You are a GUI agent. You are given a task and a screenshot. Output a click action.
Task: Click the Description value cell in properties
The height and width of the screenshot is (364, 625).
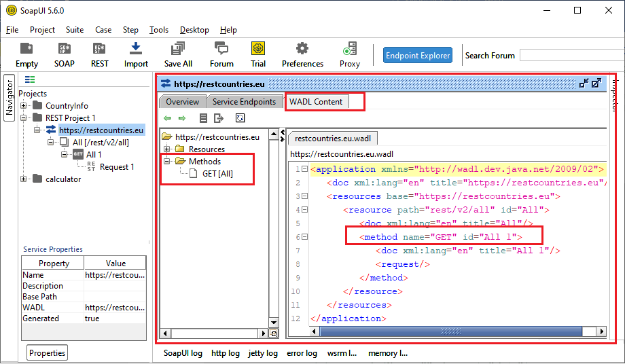click(x=115, y=286)
